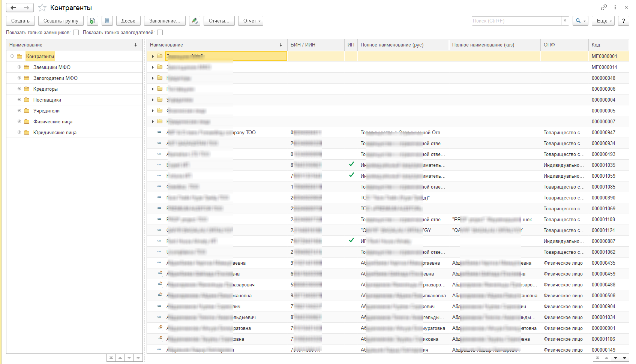
Task: Open the Досье button
Action: click(x=128, y=21)
